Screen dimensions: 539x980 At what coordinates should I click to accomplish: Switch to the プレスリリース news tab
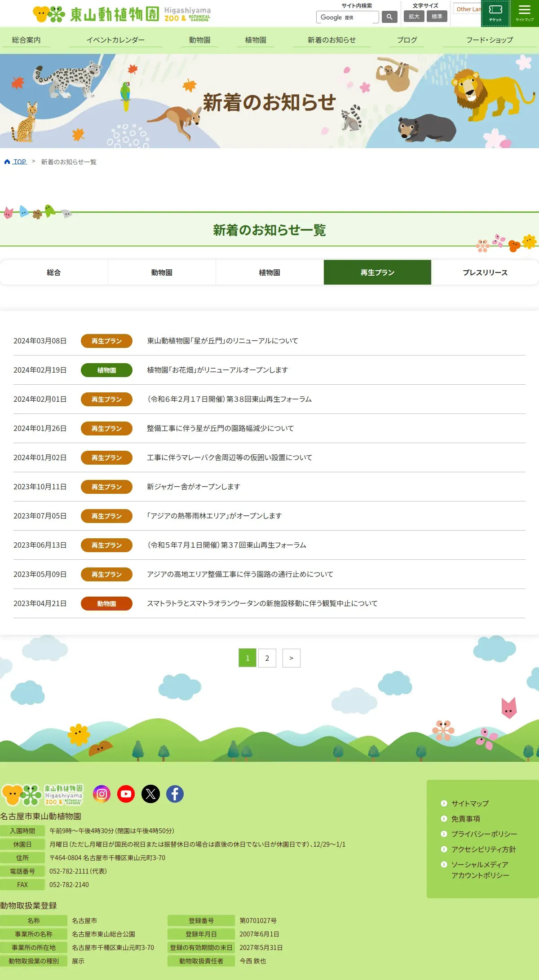click(485, 272)
